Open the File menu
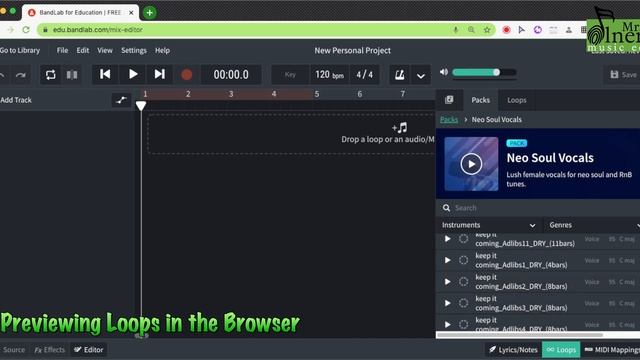This screenshot has width=640, height=360. (62, 50)
